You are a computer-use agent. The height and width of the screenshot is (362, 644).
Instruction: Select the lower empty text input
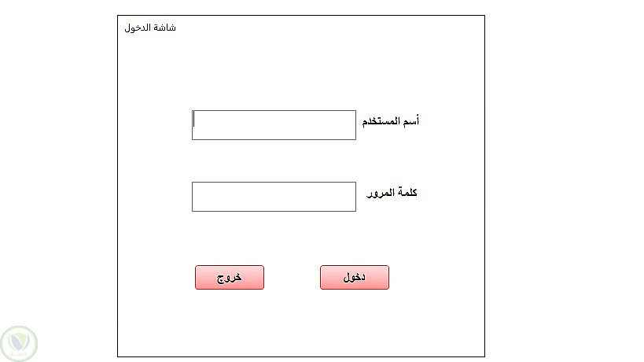point(274,197)
